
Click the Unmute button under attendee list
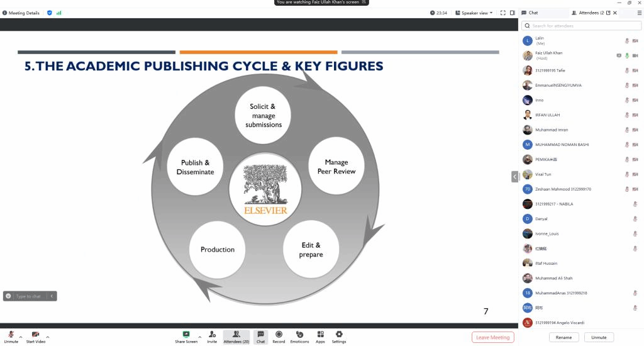pyautogui.click(x=599, y=337)
